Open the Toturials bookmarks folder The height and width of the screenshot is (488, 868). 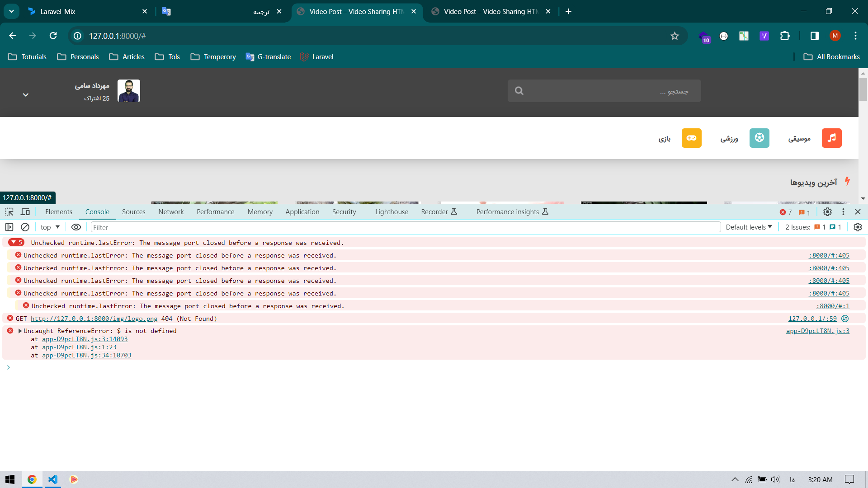point(28,57)
